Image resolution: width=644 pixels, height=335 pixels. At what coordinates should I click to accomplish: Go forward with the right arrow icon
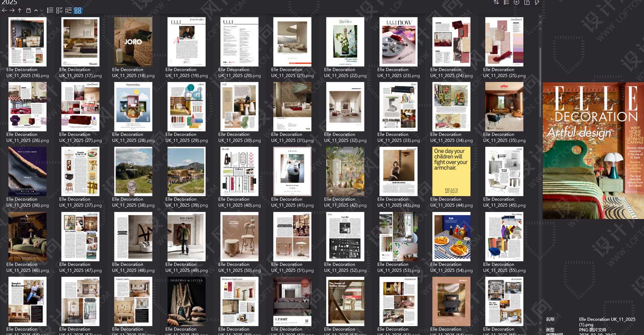coord(12,10)
